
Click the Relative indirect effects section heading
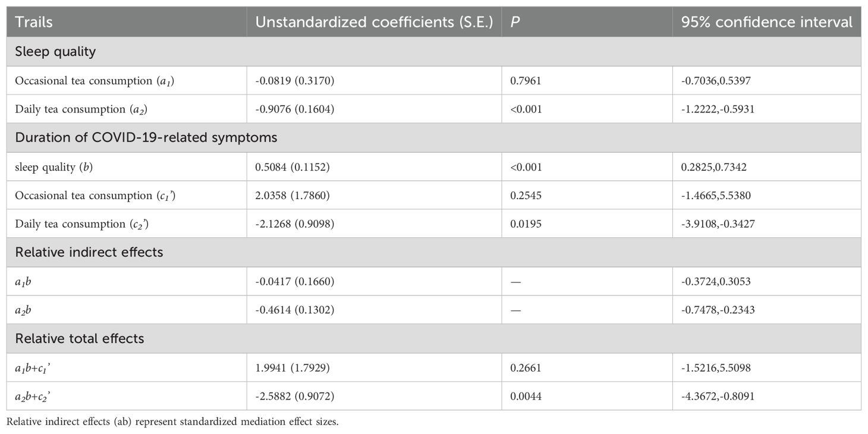[x=89, y=252]
